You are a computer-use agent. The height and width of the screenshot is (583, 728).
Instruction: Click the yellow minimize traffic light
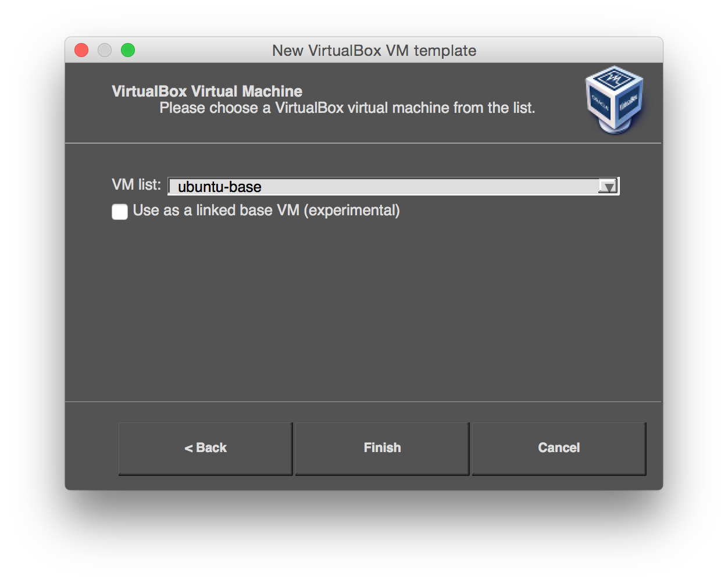(104, 50)
